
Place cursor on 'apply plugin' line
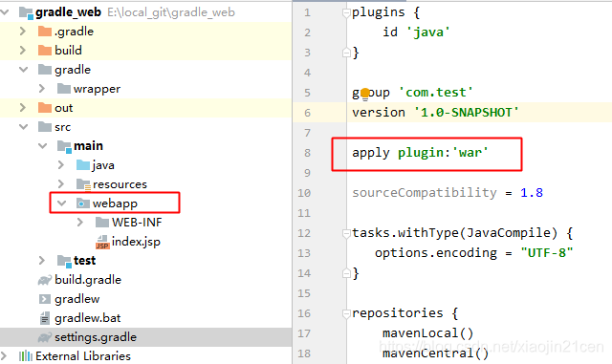420,153
